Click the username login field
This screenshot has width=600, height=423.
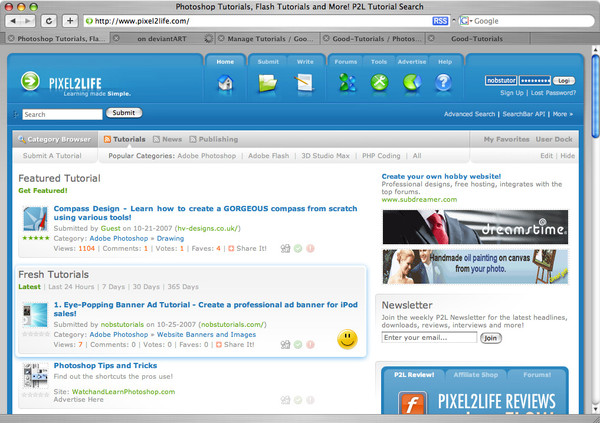(501, 80)
